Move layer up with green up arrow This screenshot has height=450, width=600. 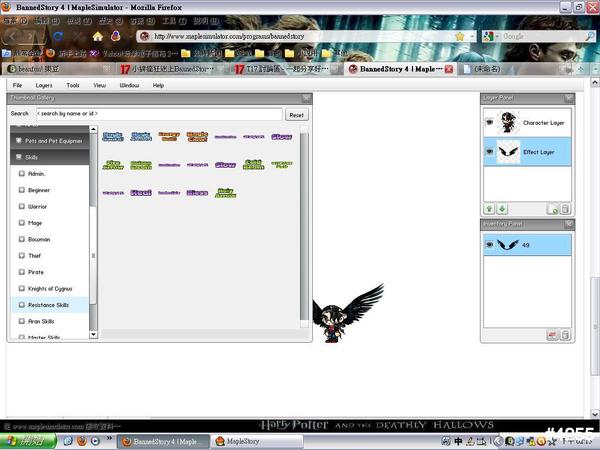[489, 209]
